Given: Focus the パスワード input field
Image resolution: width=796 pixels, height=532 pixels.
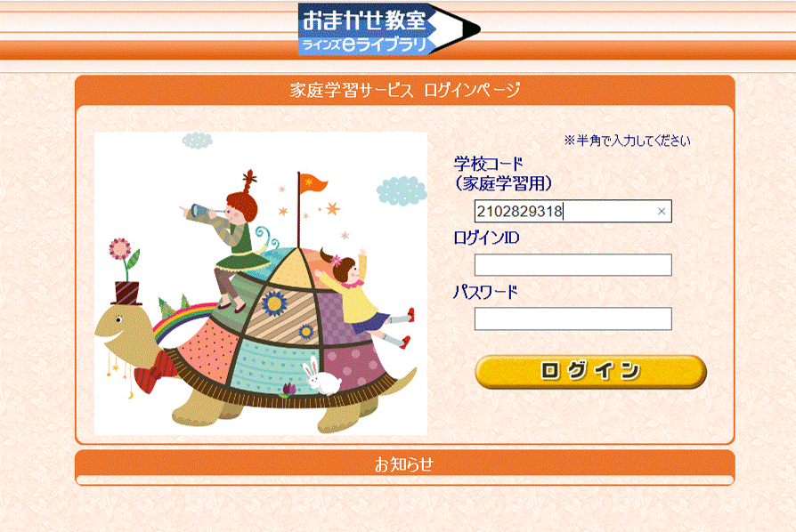Looking at the screenshot, I should pyautogui.click(x=573, y=318).
